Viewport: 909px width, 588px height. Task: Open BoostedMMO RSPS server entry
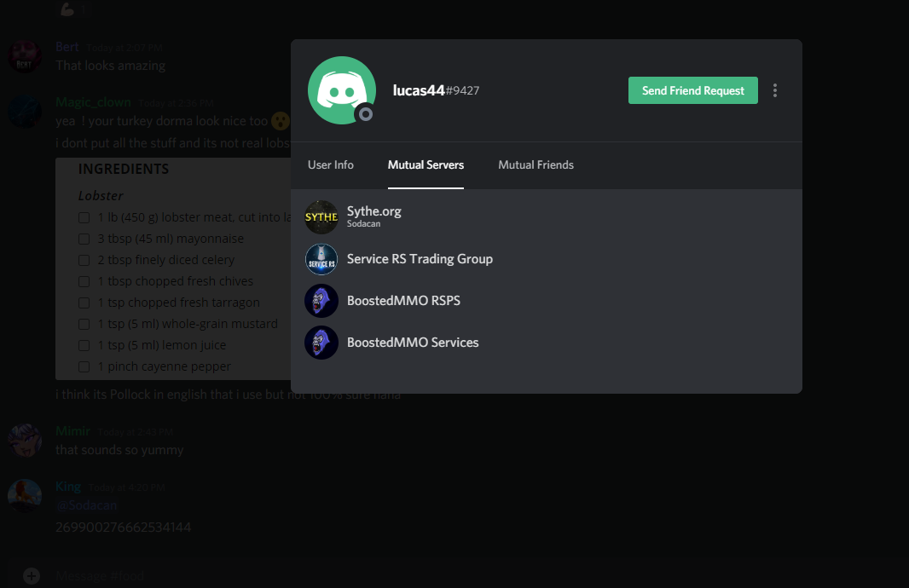[x=546, y=301]
